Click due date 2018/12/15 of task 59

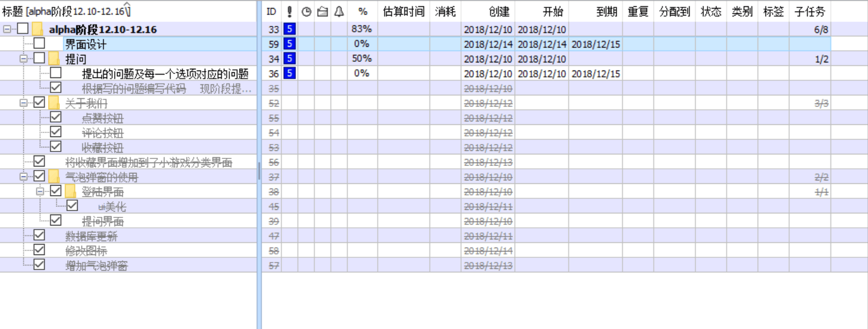pyautogui.click(x=595, y=43)
